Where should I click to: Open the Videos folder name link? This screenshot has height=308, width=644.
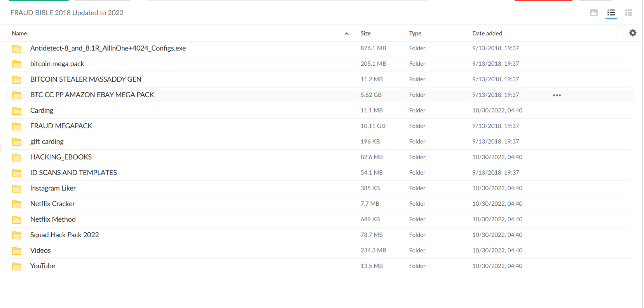click(x=40, y=250)
